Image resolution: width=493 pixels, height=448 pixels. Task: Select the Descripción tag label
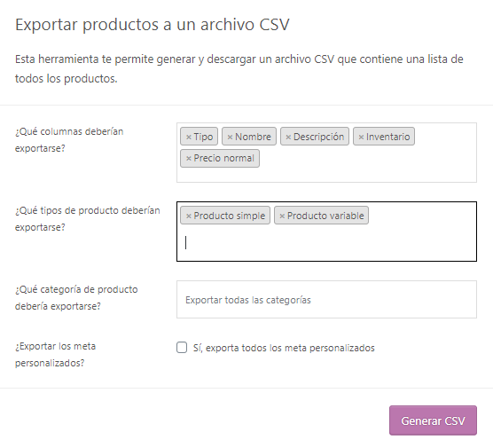point(318,137)
